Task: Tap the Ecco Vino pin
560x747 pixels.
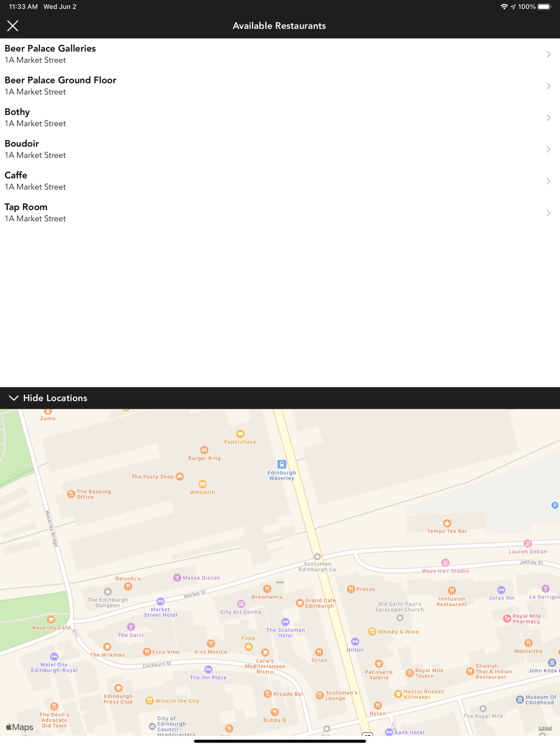Action: (x=146, y=652)
